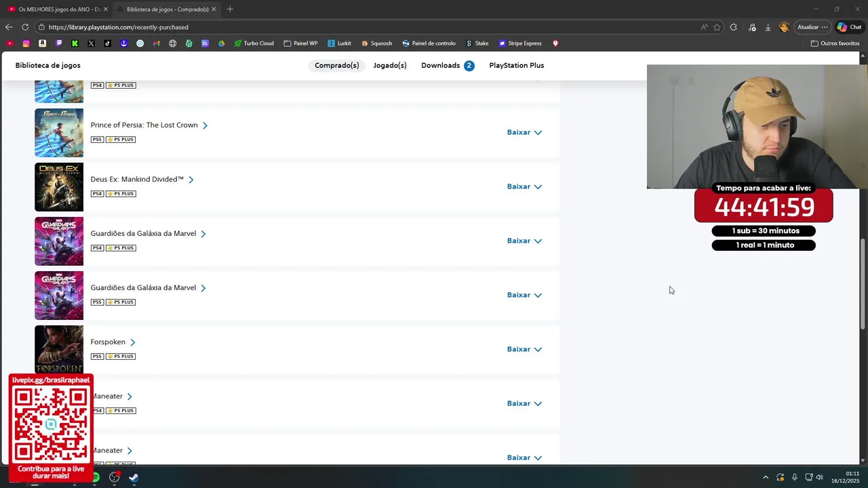Expand Baixar dropdown for Forspoken
Viewport: 868px width, 488px height.
tap(524, 349)
